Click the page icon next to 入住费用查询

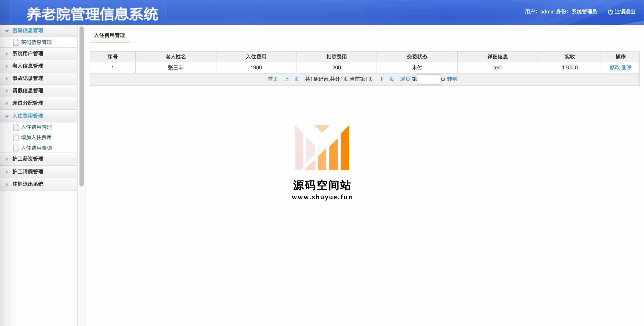16,148
